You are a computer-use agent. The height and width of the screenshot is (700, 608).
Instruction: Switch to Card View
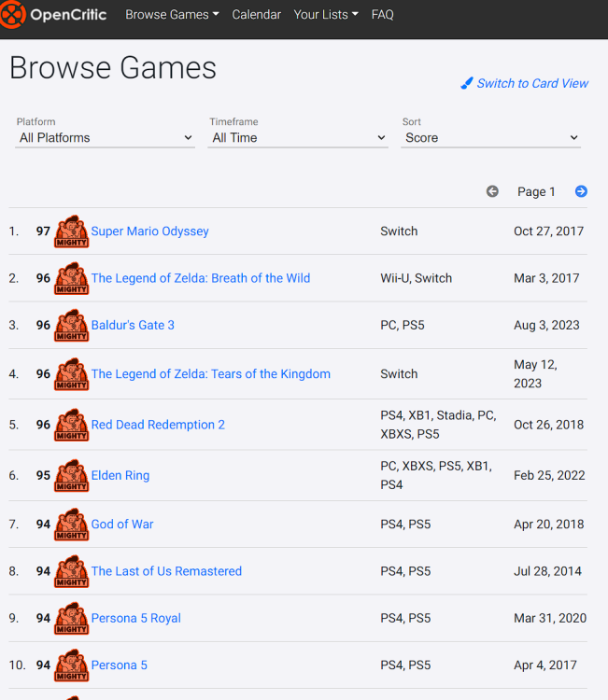point(532,84)
